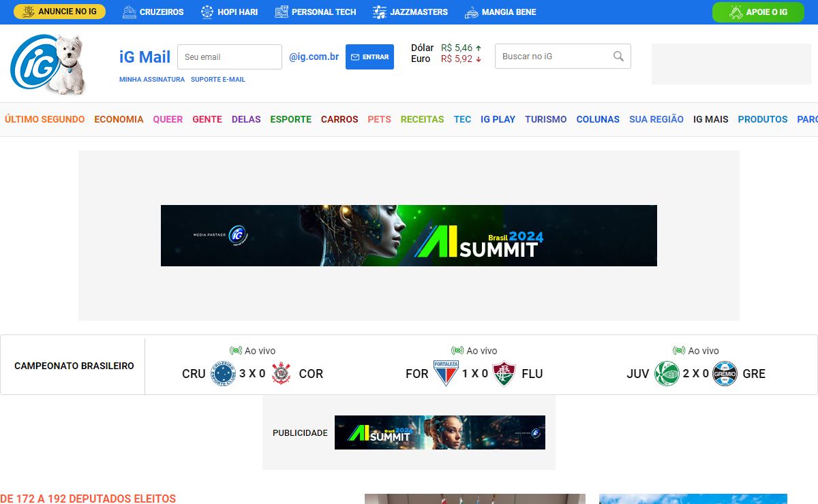Screen dimensions: 818x504
Task: Click the Cruzeiro team crest
Action: (223, 373)
